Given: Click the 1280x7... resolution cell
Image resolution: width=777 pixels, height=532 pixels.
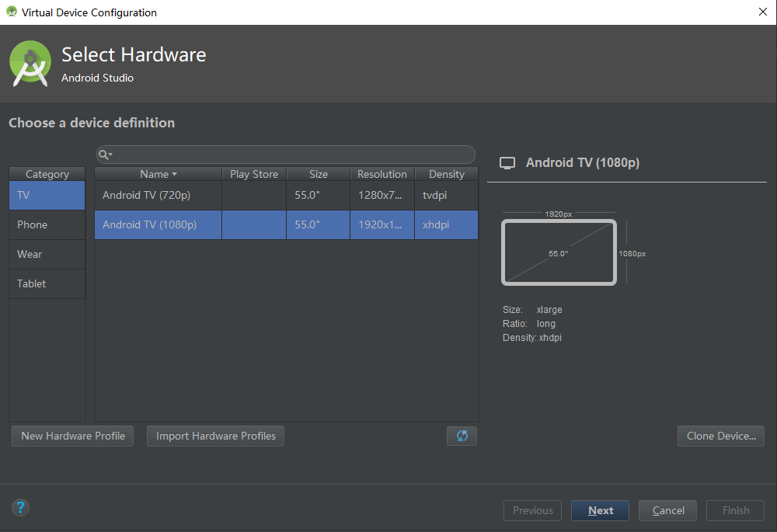Looking at the screenshot, I should pyautogui.click(x=382, y=195).
